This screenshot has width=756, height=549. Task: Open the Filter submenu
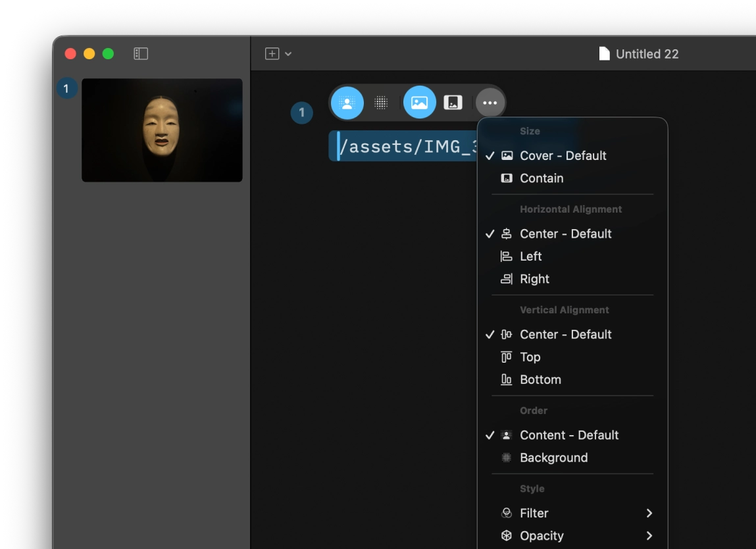(533, 513)
